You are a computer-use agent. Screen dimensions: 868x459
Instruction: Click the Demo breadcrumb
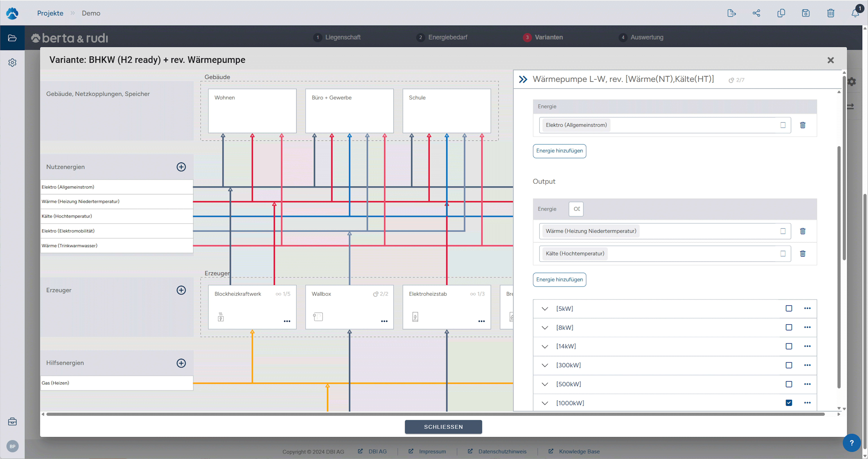pos(91,13)
